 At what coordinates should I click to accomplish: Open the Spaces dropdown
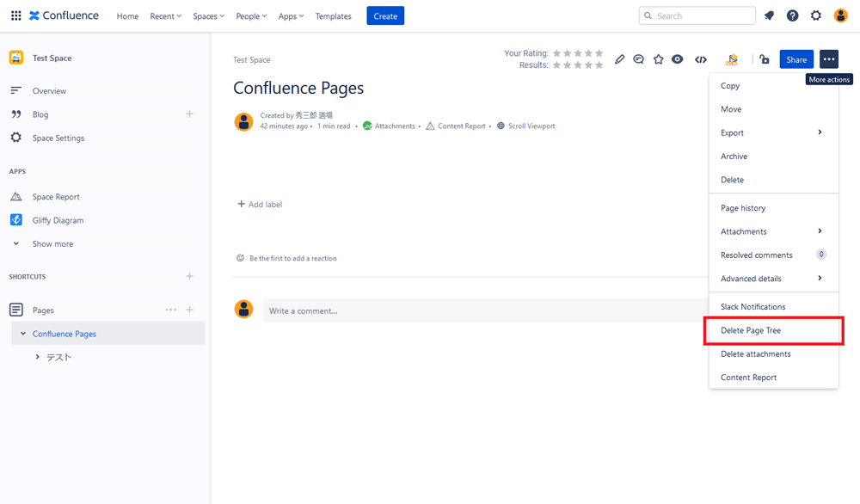[x=208, y=15]
